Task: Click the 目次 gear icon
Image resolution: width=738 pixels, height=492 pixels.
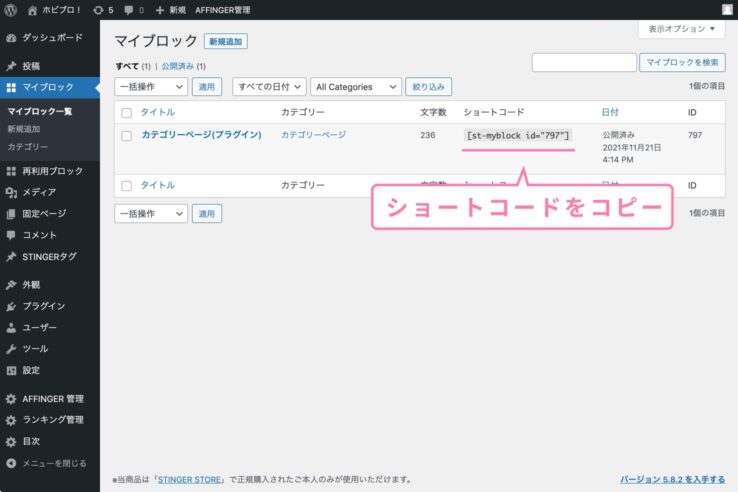Action: [x=11, y=442]
